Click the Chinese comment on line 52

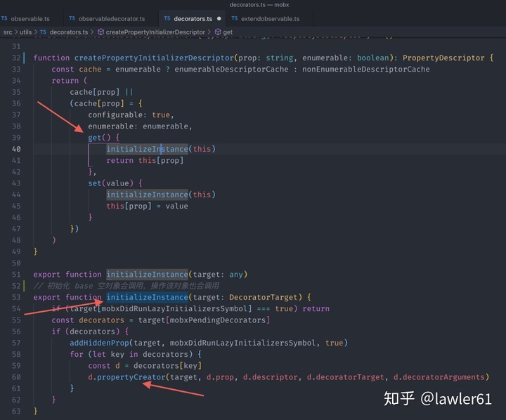(x=126, y=286)
